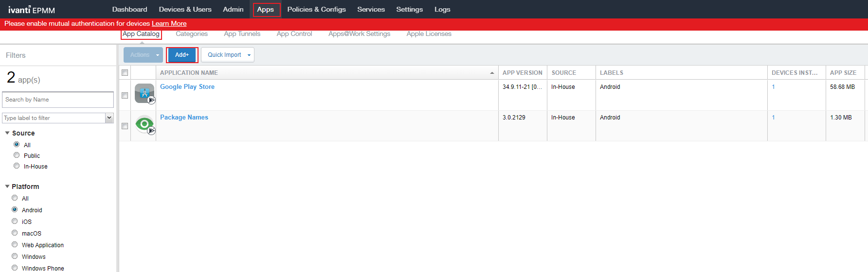The image size is (868, 272).
Task: Open the Settings menu
Action: [409, 9]
